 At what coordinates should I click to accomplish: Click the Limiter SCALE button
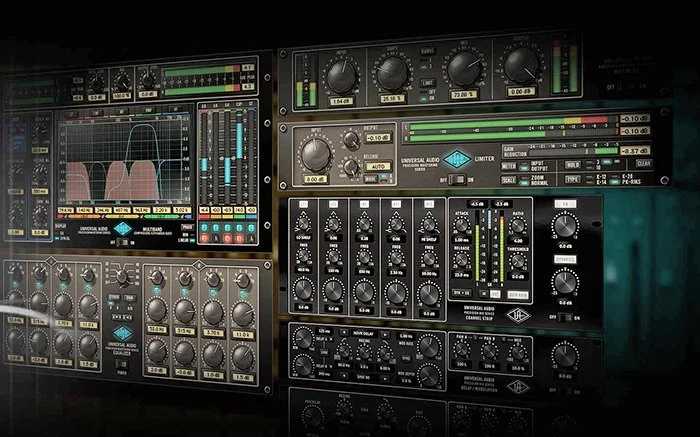pyautogui.click(x=508, y=180)
